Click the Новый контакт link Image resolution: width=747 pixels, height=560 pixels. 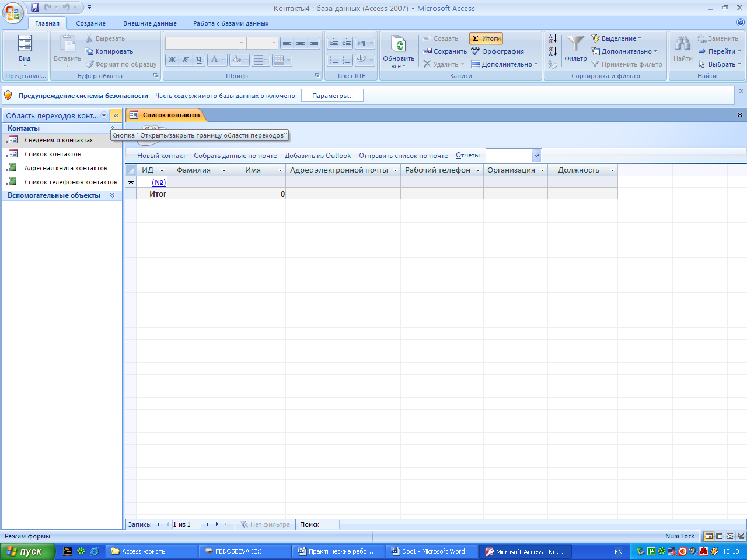[x=161, y=156]
